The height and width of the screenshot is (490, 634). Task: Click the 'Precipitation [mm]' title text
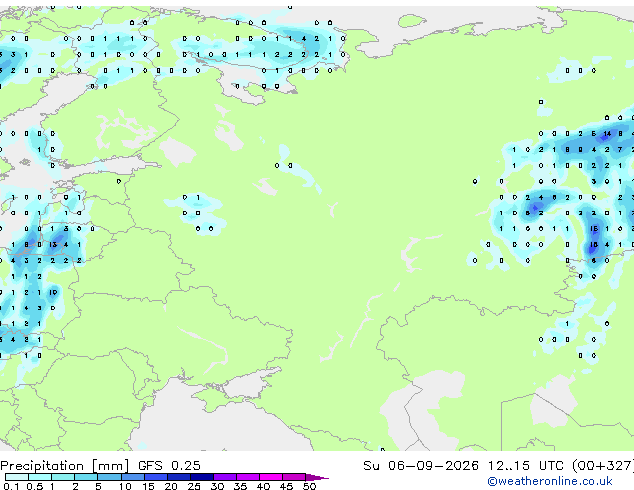click(65, 466)
